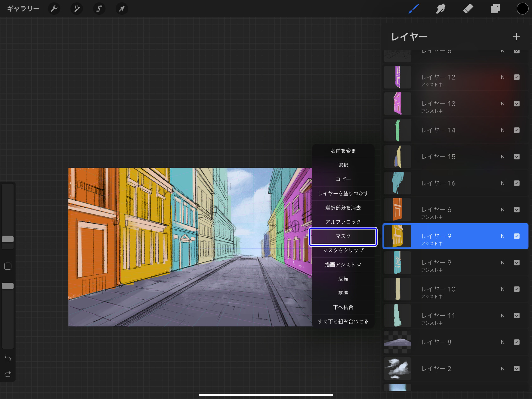
Task: Choose マスクをクリップ from the layer menu
Action: coord(343,250)
